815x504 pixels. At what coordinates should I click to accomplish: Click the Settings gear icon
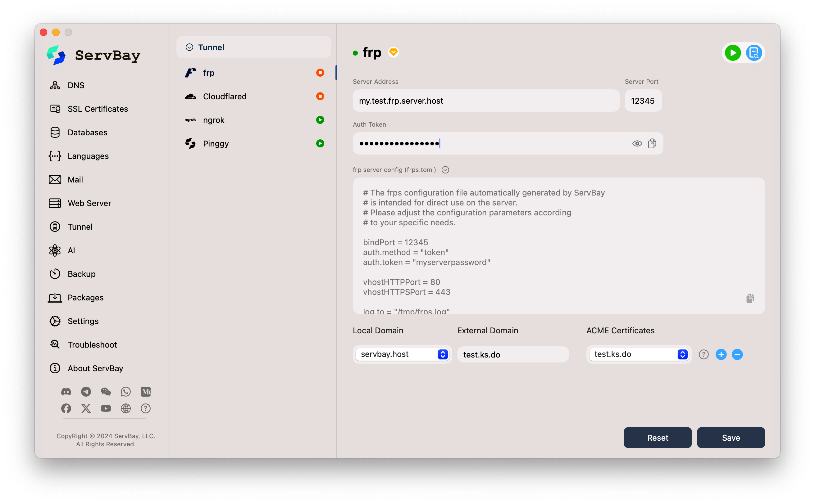[55, 321]
